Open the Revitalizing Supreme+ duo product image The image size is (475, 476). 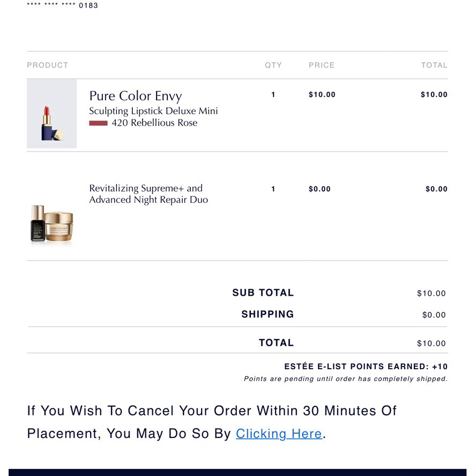coord(52,224)
